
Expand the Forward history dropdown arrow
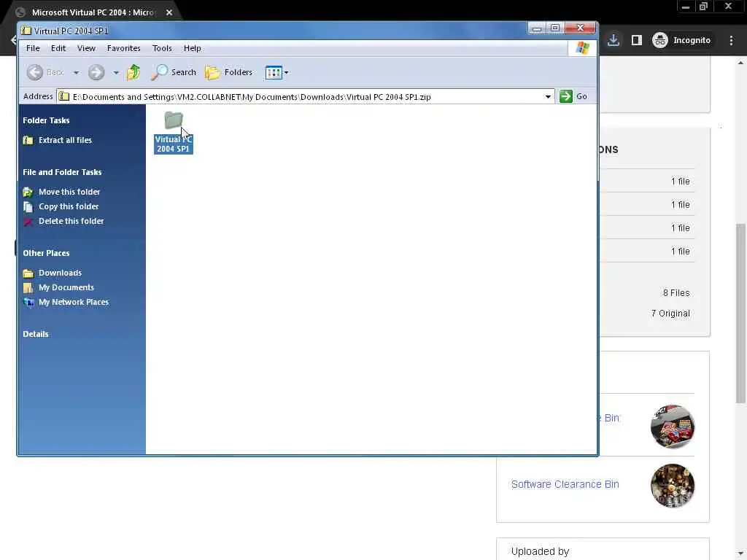116,73
